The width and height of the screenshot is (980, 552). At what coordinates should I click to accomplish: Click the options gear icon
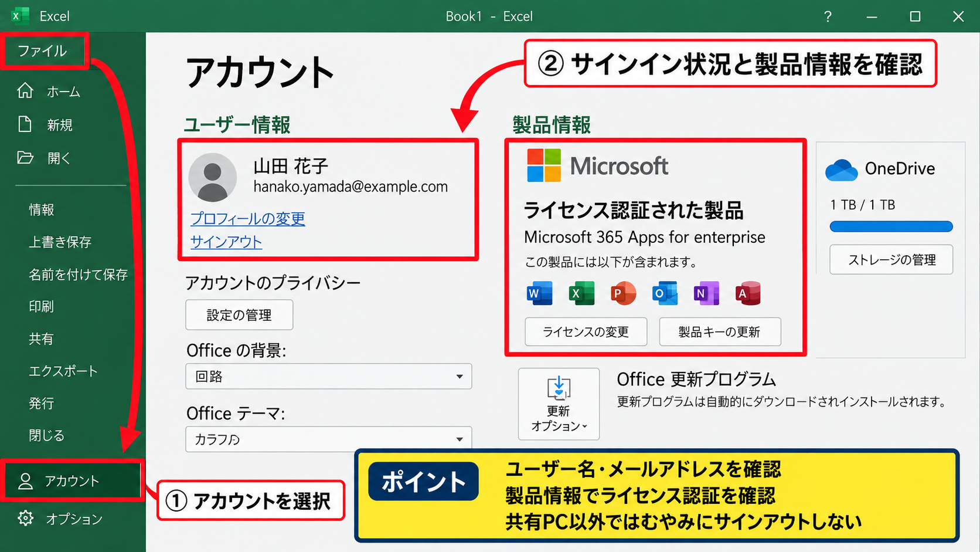coord(25,518)
